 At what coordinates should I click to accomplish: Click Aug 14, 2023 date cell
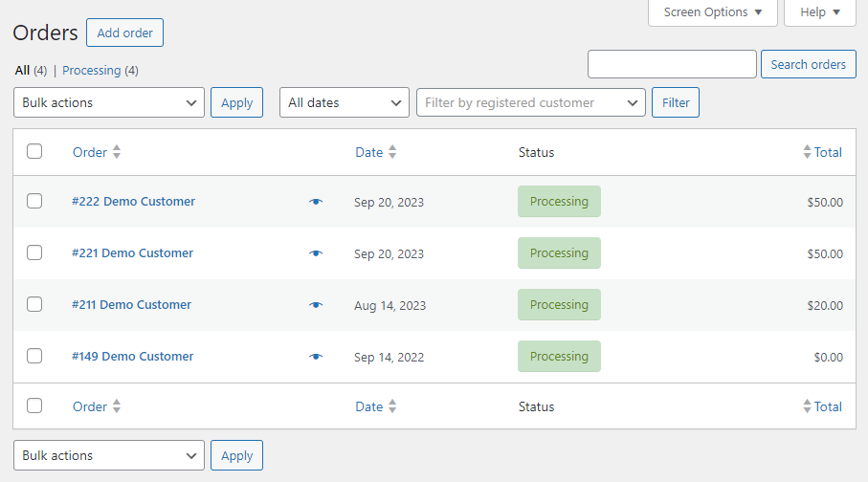click(x=389, y=305)
